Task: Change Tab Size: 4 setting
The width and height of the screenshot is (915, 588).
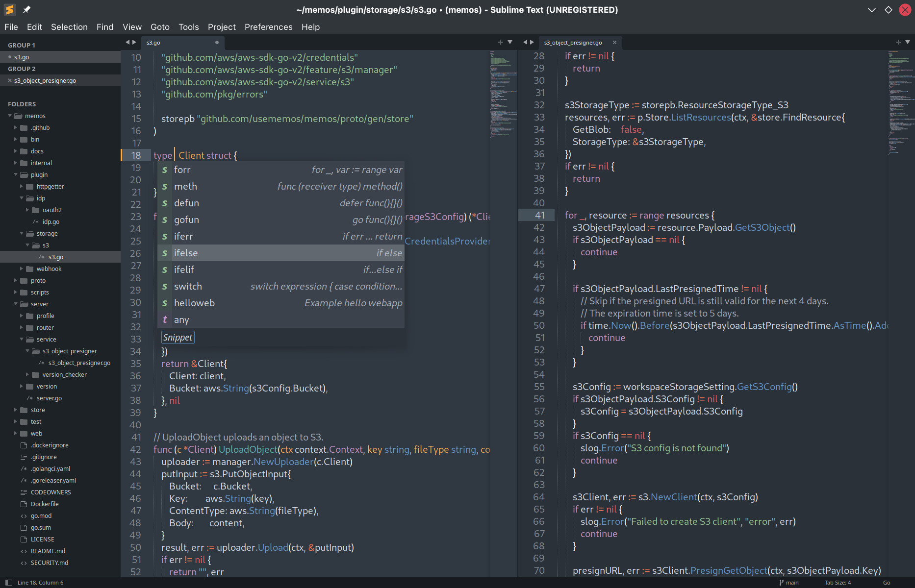Action: pyautogui.click(x=838, y=583)
